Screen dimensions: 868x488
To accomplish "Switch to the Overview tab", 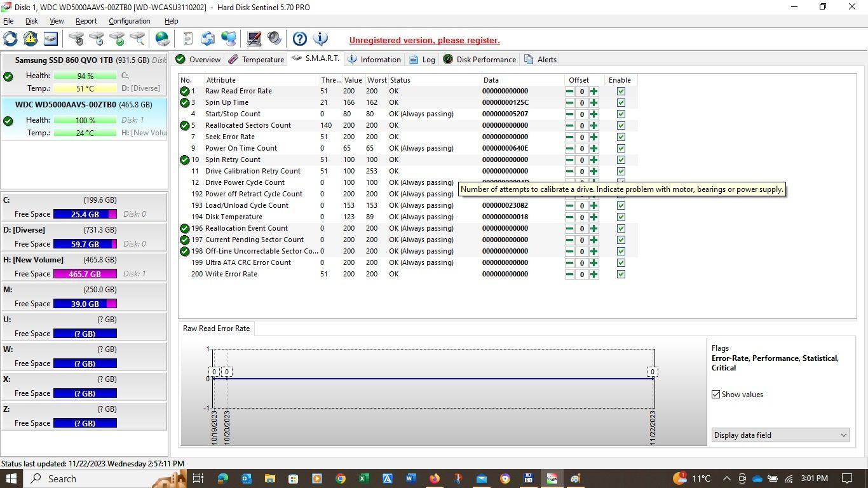I will [198, 59].
